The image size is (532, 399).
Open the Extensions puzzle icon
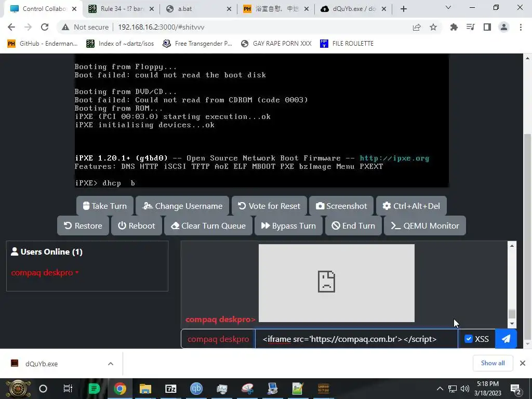tap(454, 27)
